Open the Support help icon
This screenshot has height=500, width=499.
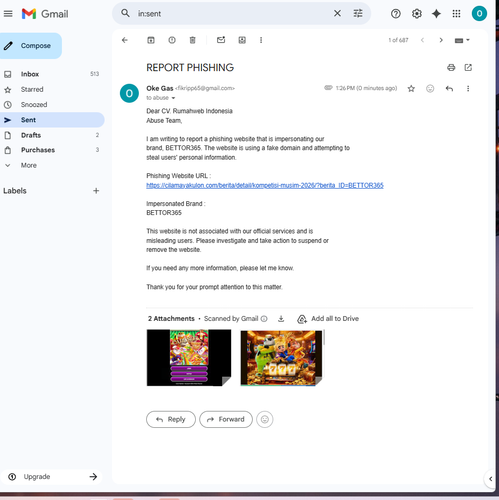pyautogui.click(x=396, y=14)
